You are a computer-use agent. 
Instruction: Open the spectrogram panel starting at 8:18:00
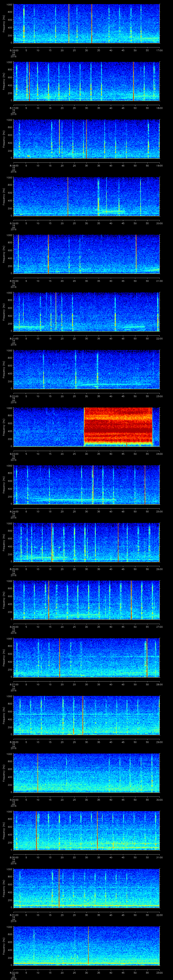point(87,139)
